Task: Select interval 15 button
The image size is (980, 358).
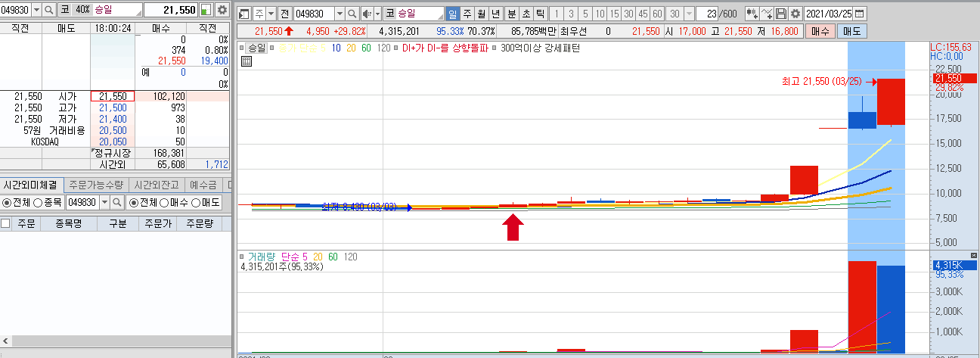Action: tap(613, 14)
